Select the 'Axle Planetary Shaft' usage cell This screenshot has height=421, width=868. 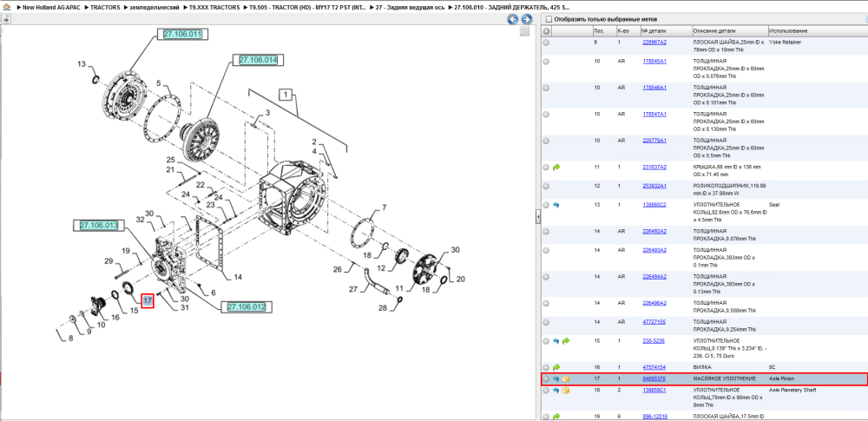coord(792,390)
